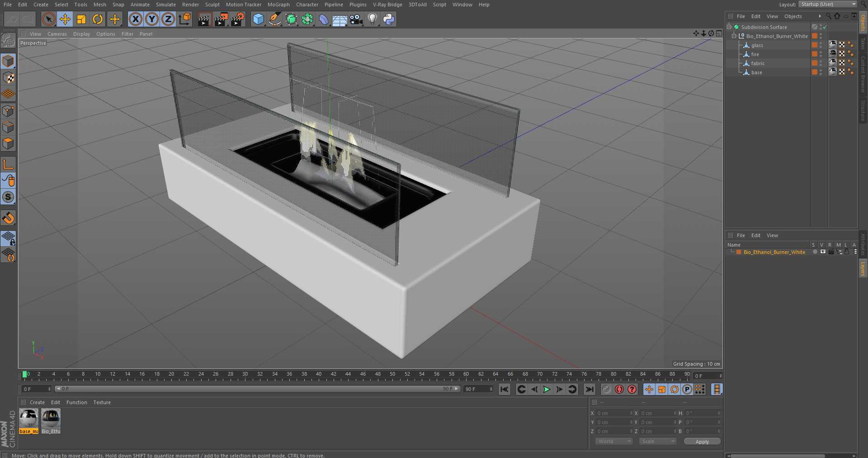The height and width of the screenshot is (458, 868).
Task: Click X position input field
Action: click(x=613, y=413)
